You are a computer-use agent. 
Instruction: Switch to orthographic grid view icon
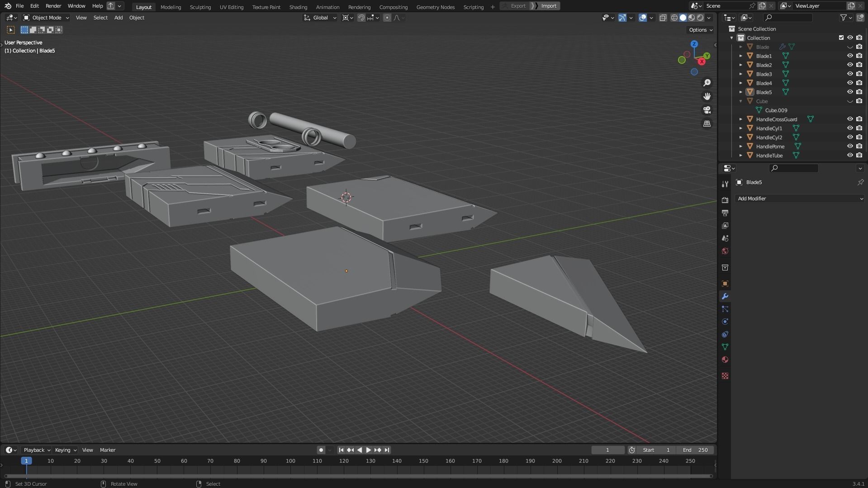pyautogui.click(x=707, y=123)
